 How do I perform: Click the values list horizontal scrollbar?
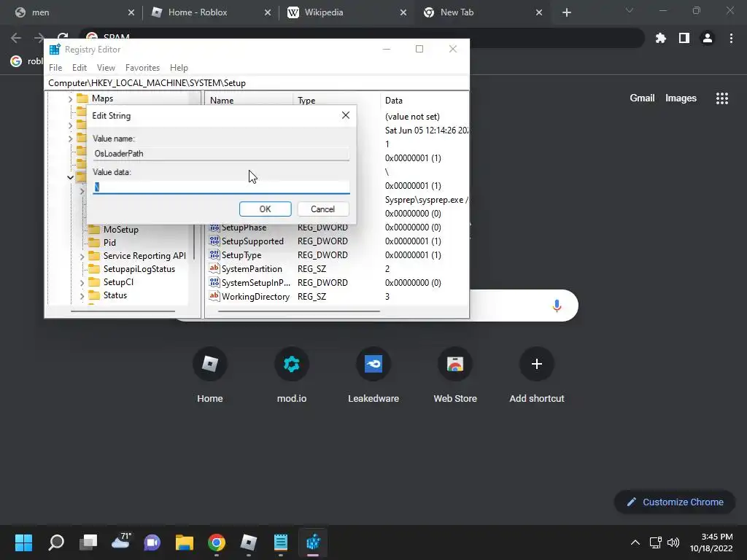299,311
